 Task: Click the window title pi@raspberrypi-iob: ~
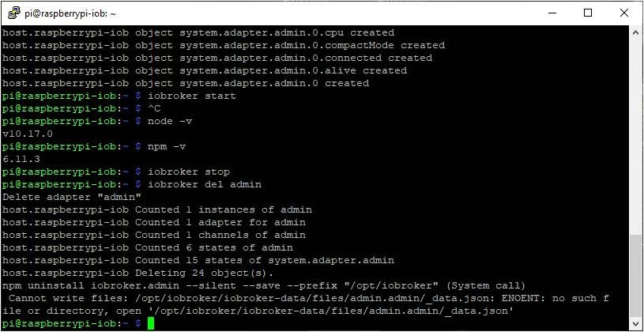[x=68, y=14]
